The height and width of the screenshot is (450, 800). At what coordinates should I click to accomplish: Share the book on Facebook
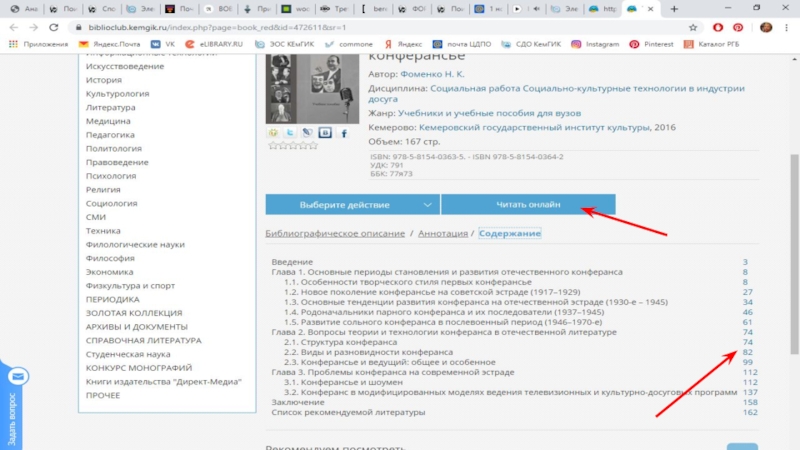(344, 132)
